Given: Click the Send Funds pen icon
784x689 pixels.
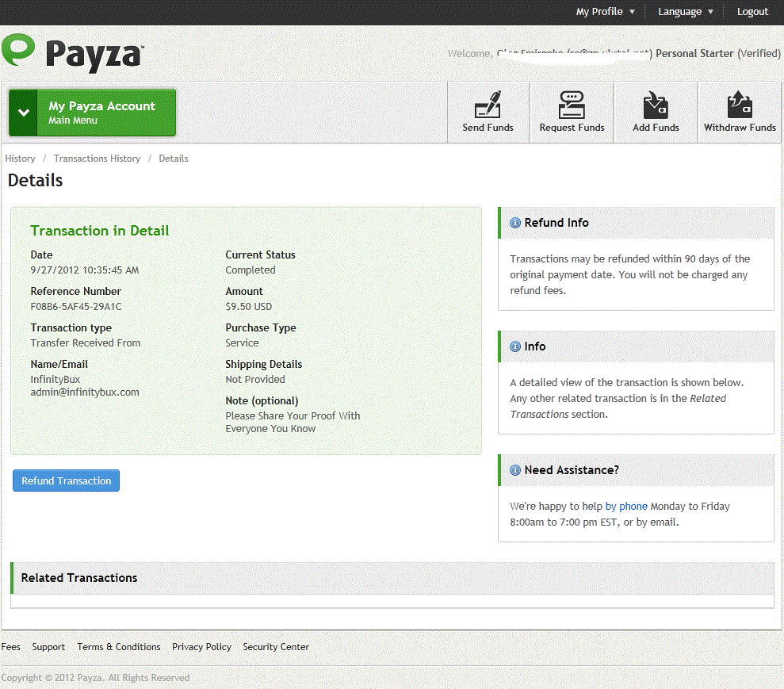Looking at the screenshot, I should 488,104.
